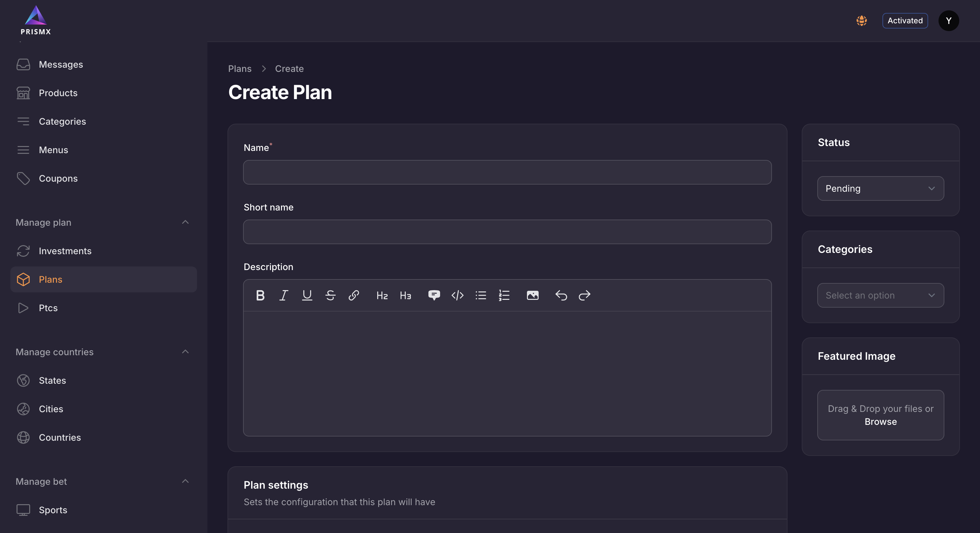
Task: Apply underline formatting in editor toolbar
Action: click(307, 295)
